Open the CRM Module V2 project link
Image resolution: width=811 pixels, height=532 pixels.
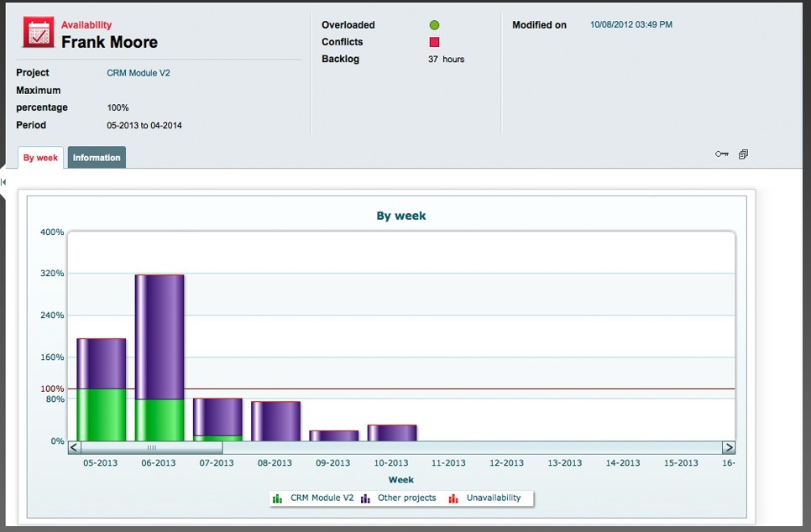point(139,73)
